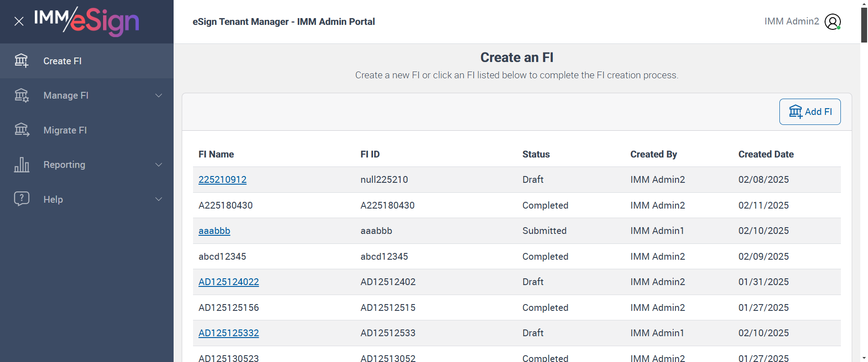Select Create FI in the sidebar

62,61
